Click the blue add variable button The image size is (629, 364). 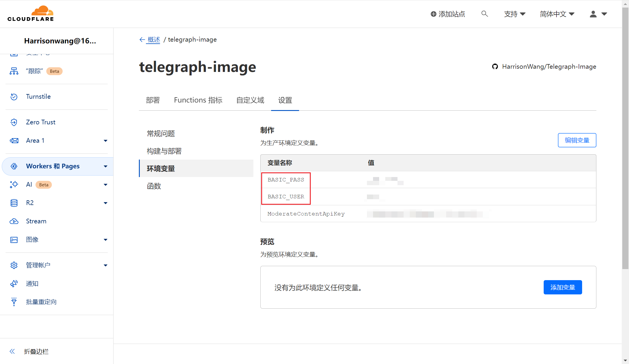coord(563,287)
